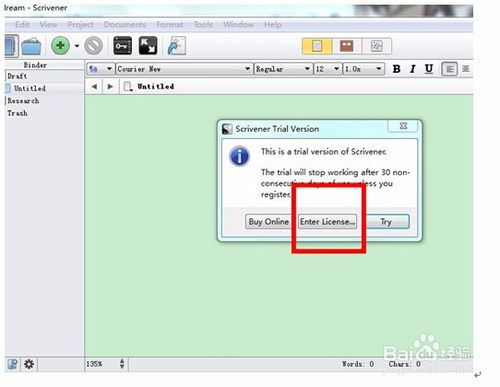
Task: Click the Binder panel header
Action: [35, 65]
